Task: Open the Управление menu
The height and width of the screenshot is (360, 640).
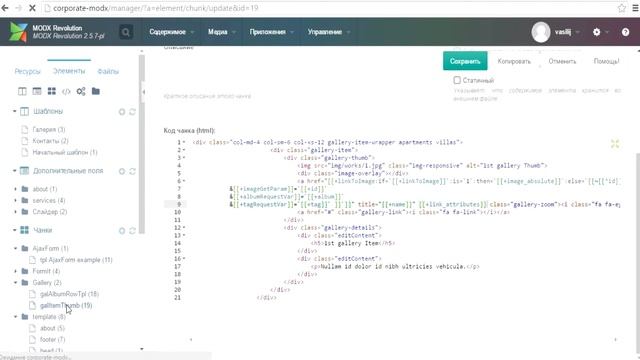Action: pos(329,32)
